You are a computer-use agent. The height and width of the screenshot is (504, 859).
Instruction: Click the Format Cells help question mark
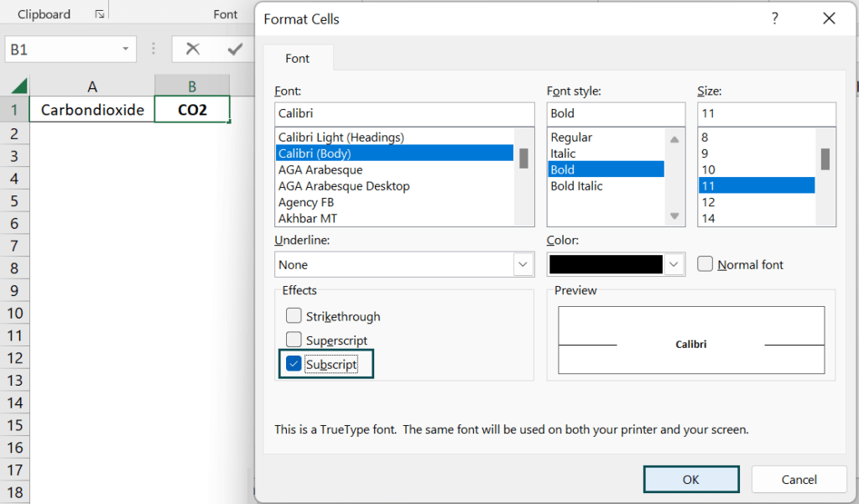click(774, 18)
